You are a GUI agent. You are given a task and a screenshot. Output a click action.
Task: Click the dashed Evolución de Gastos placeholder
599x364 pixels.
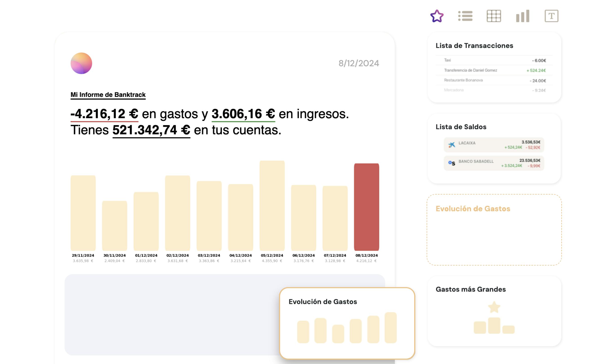pos(494,230)
